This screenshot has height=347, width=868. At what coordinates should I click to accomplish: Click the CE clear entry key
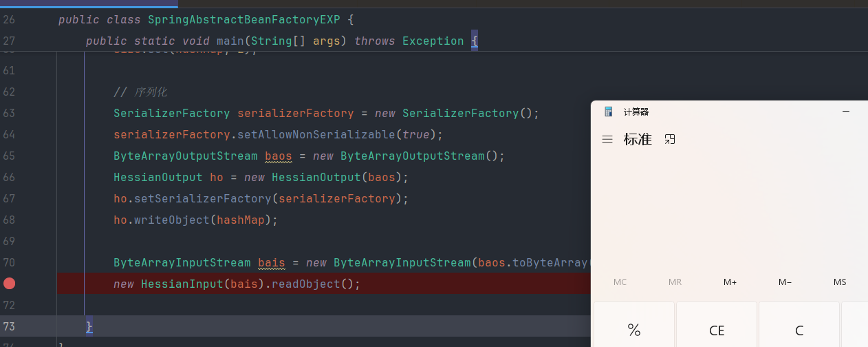717,330
